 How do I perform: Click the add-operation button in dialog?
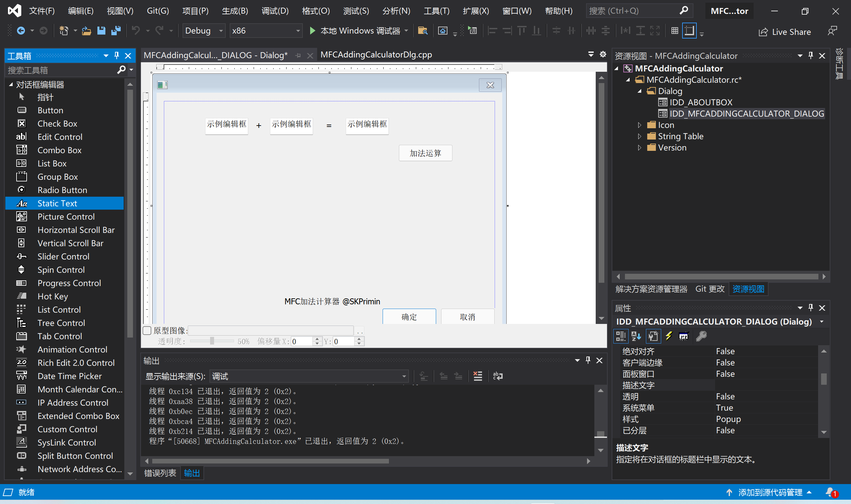pos(425,153)
